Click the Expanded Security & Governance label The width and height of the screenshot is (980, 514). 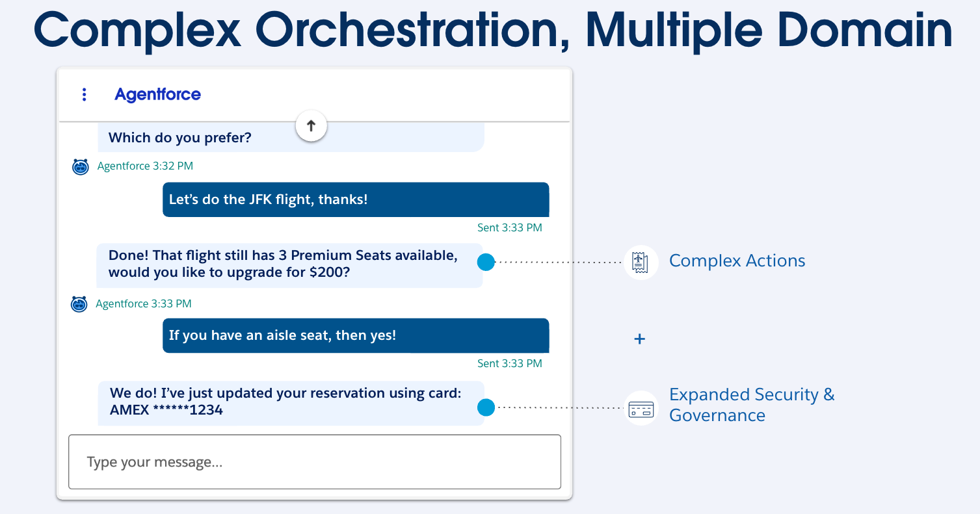[x=752, y=404]
